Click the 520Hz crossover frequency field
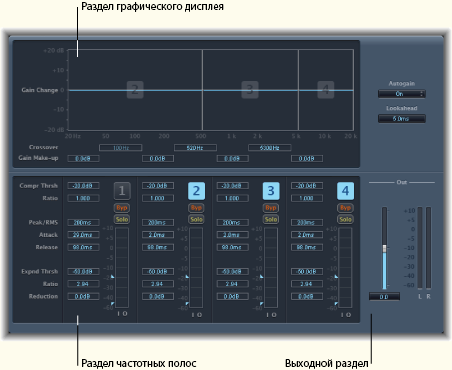This screenshot has width=452, height=370. [195, 148]
